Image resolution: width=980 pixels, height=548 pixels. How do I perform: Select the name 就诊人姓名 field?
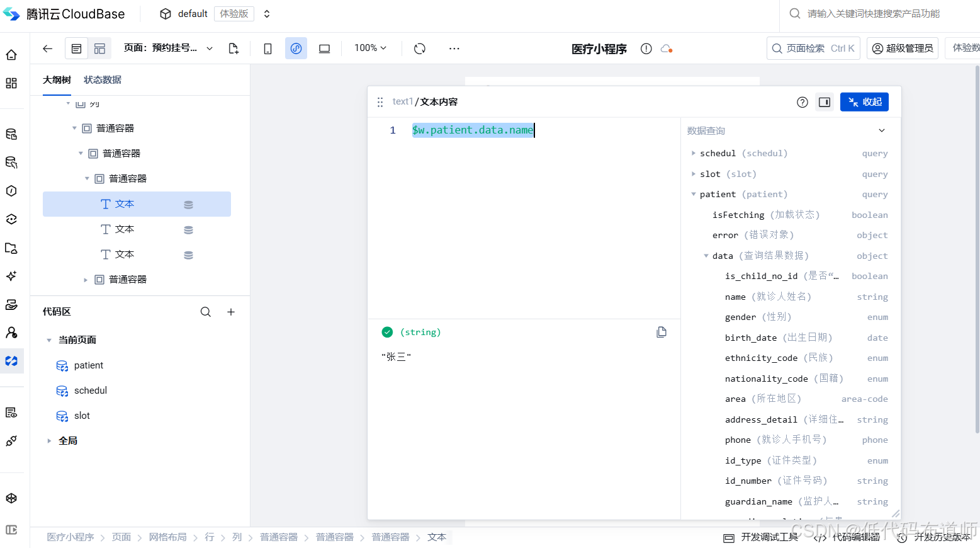tap(806, 297)
